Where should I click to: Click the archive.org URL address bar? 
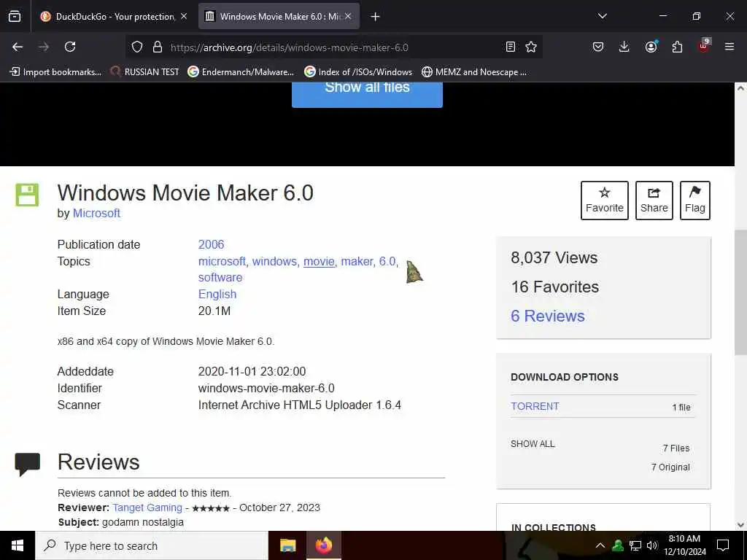tap(289, 47)
